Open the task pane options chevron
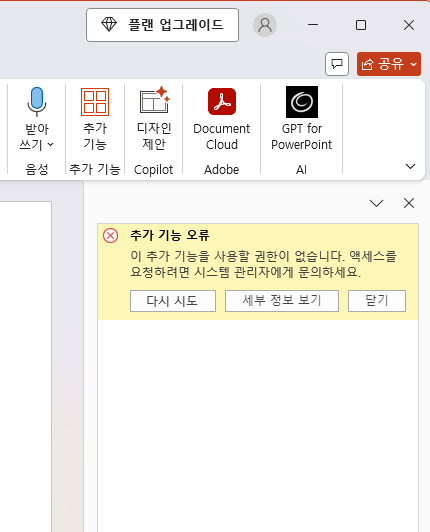430x532 pixels. pyautogui.click(x=376, y=203)
